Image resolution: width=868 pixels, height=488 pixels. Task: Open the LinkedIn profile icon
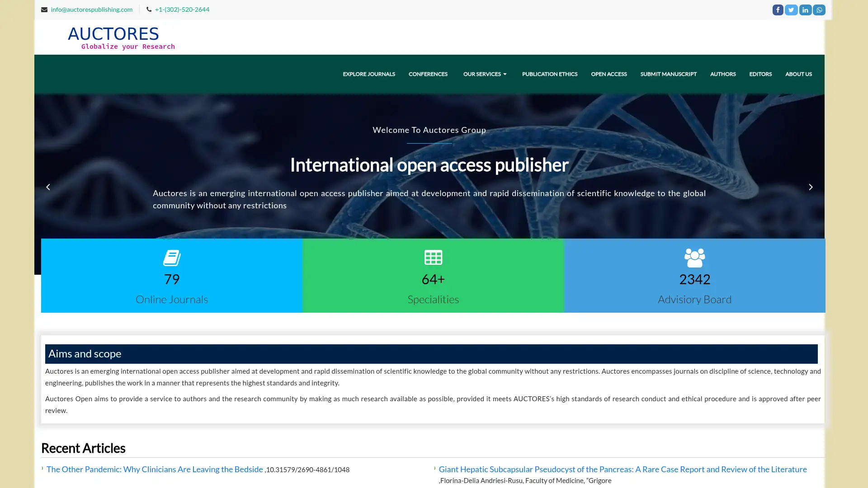coord(805,9)
